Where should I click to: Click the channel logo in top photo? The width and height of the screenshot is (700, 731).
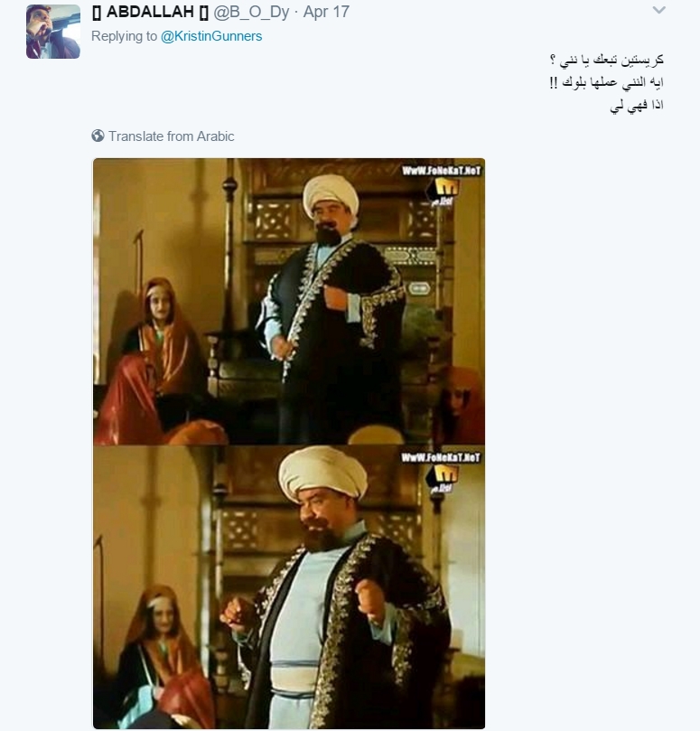(442, 192)
